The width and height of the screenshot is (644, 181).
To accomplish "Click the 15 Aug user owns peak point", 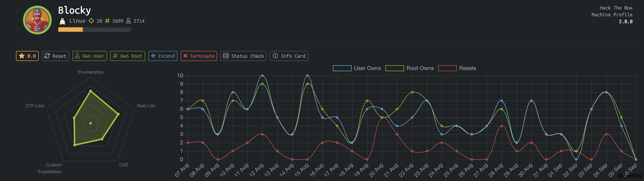I will [x=307, y=75].
